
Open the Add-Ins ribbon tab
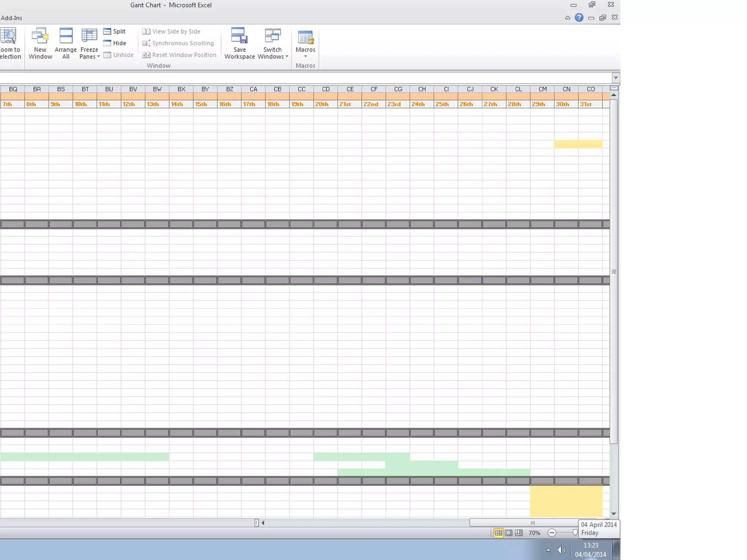[x=12, y=18]
